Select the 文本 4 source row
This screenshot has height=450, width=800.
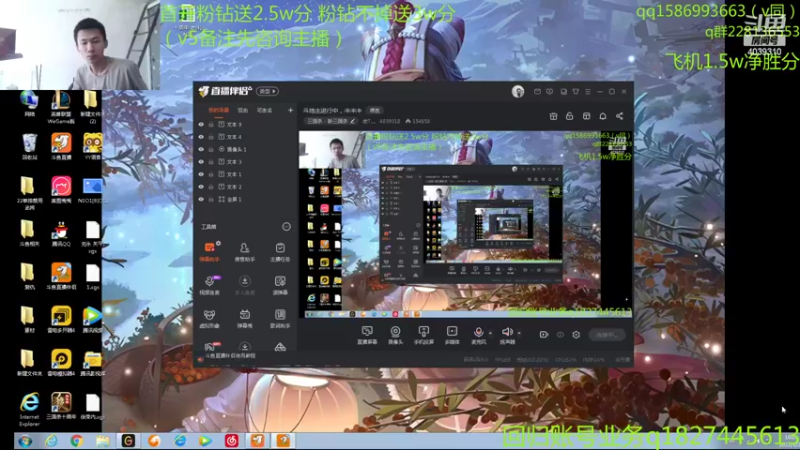[x=246, y=137]
